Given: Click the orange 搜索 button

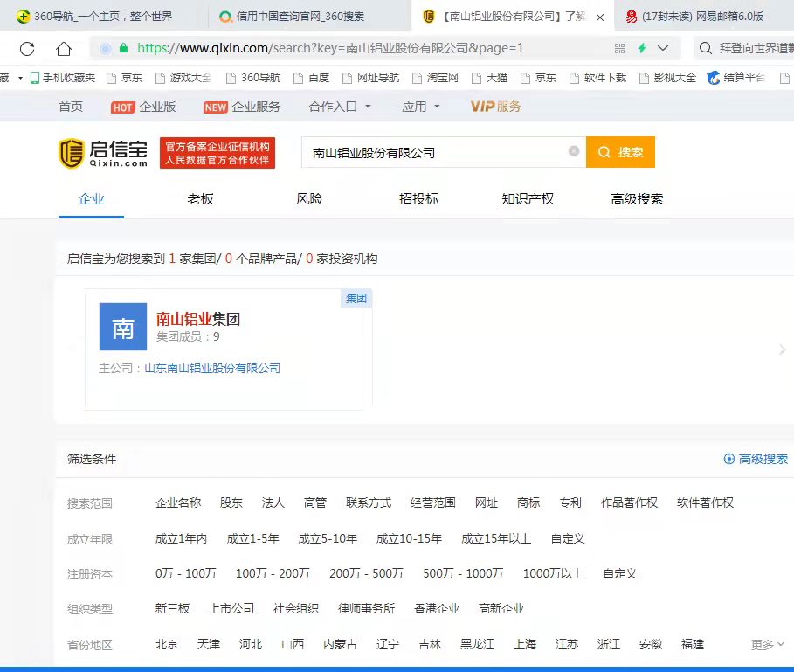Looking at the screenshot, I should (620, 152).
